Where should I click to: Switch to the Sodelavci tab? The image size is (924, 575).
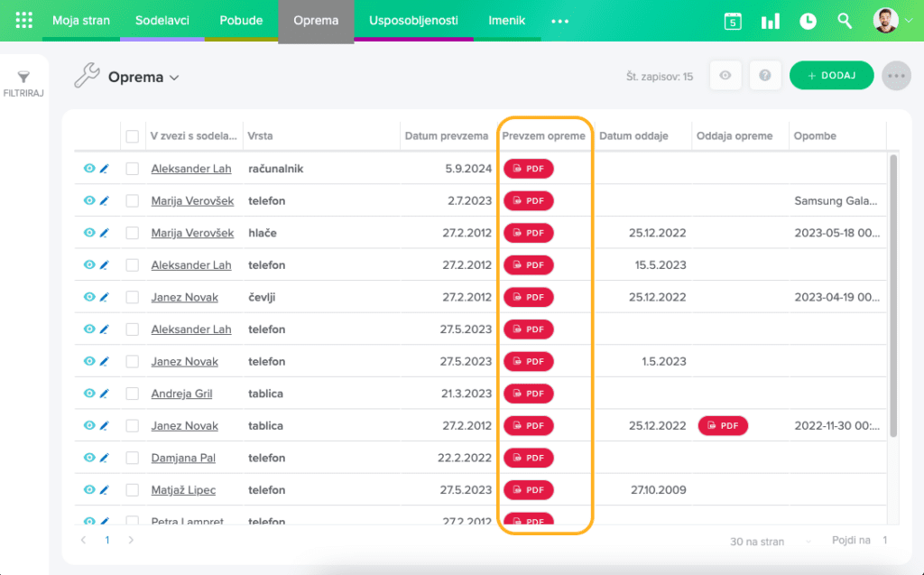coord(162,21)
